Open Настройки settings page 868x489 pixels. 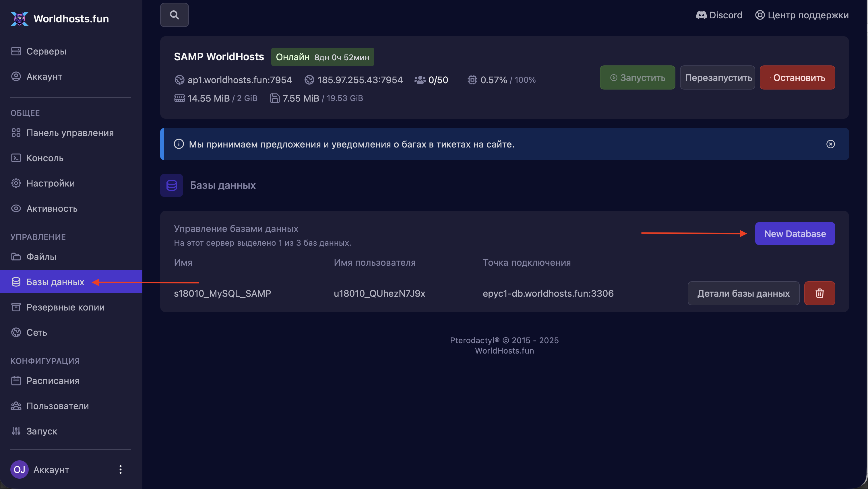(x=51, y=183)
